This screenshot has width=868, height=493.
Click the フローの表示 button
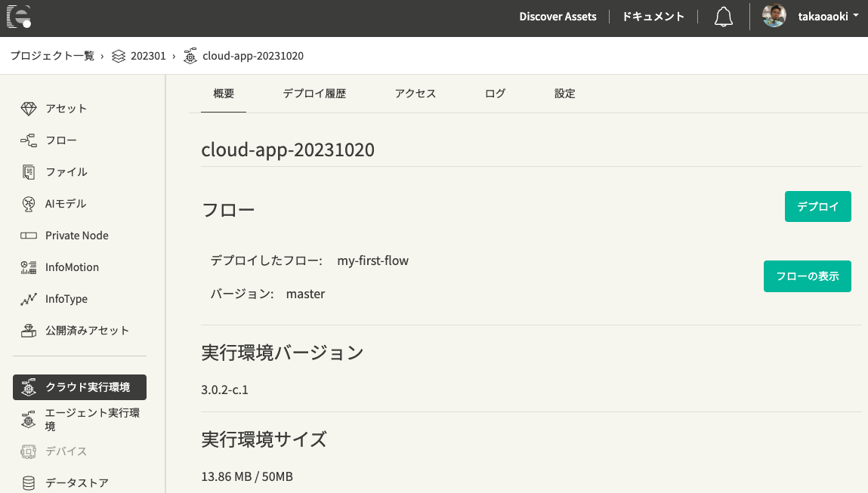807,276
